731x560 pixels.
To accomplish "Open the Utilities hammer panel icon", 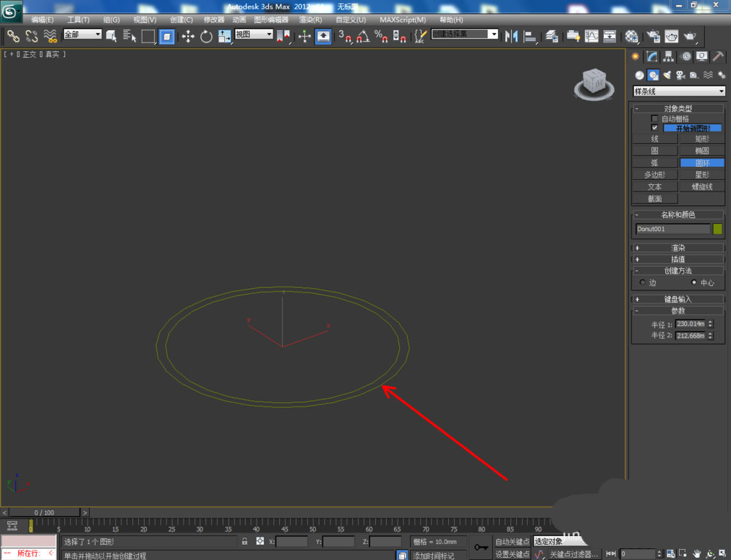I will click(719, 56).
